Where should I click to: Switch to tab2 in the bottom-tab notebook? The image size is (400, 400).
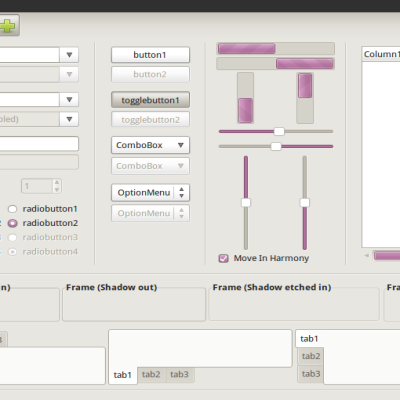[x=151, y=374]
